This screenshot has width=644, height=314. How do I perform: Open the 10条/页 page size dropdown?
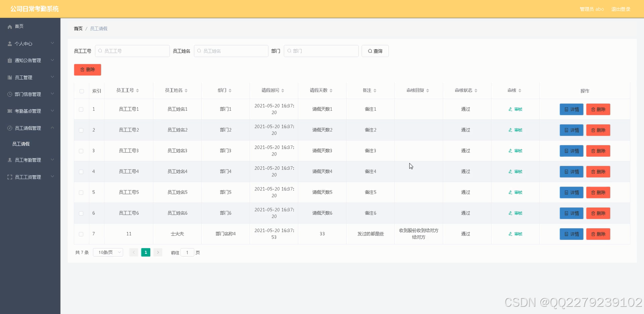[x=108, y=252]
